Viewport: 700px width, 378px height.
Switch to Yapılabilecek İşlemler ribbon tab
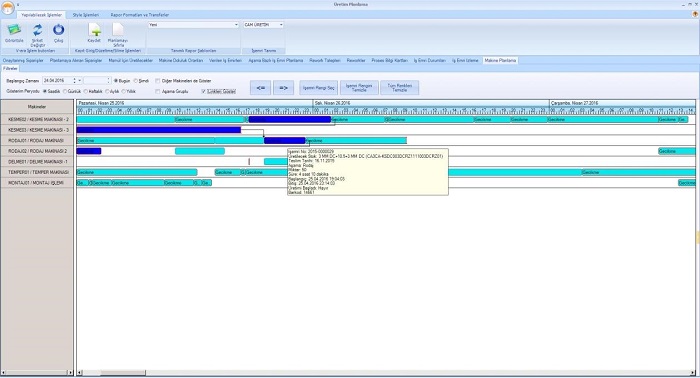pos(42,15)
